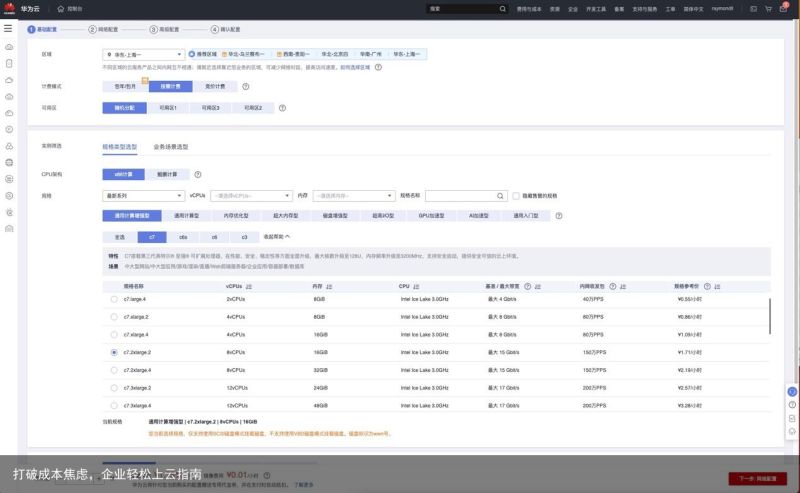Click the help icon next to CPU architecture
800x493 pixels.
point(198,175)
